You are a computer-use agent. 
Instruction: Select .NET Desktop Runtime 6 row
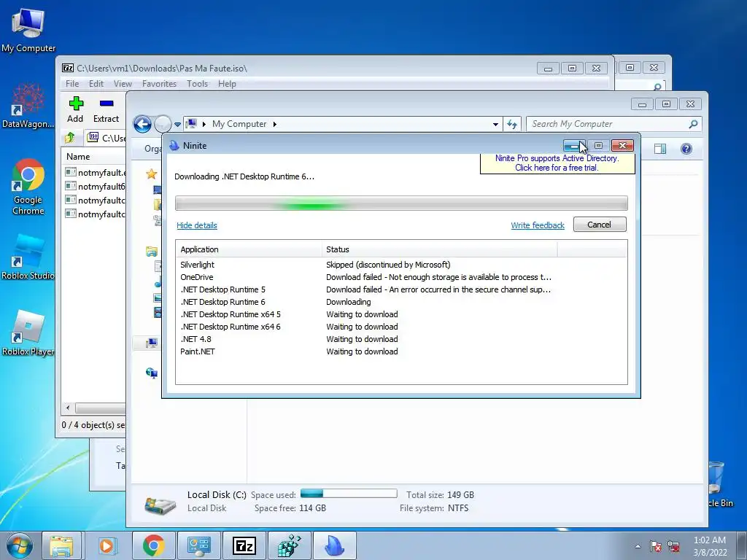[401, 302]
